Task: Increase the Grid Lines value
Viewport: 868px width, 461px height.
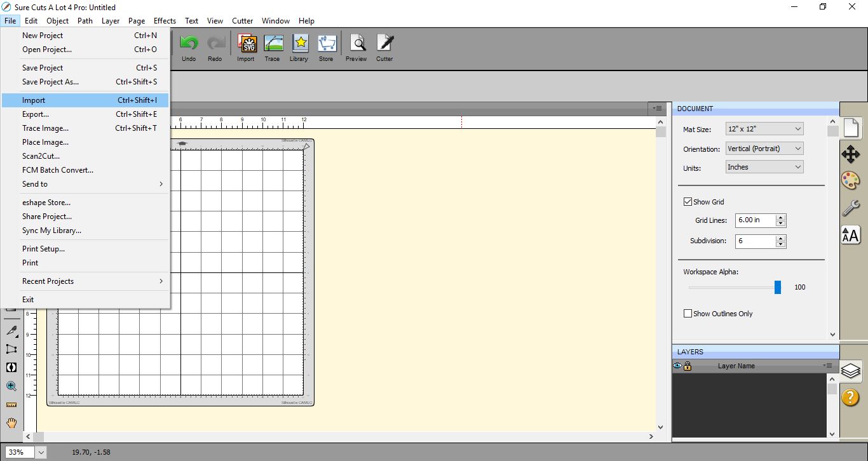Action: [781, 217]
